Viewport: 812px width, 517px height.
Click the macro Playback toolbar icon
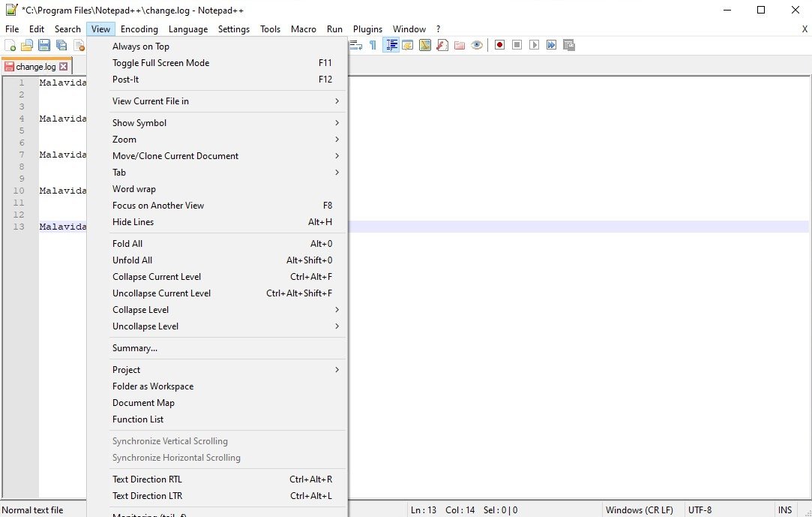(535, 46)
